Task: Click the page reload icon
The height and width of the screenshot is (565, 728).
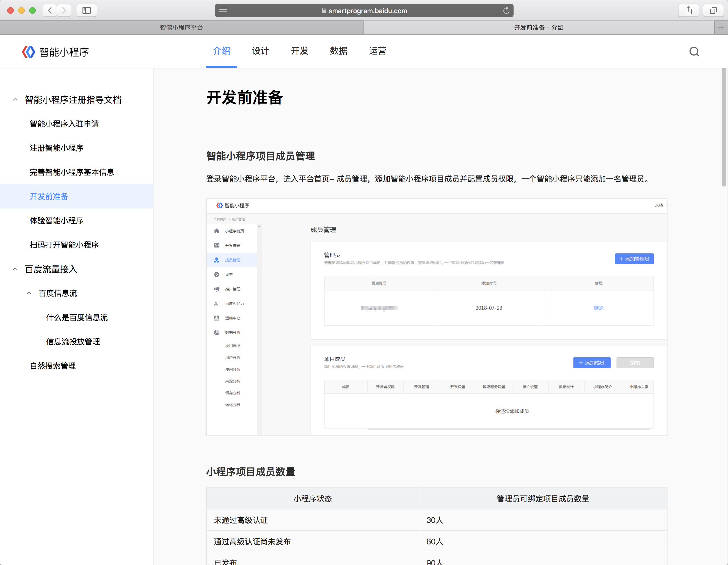Action: click(x=506, y=11)
